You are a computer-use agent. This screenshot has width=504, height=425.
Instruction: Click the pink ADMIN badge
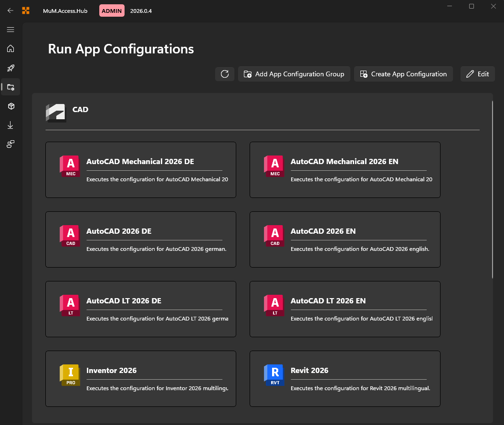point(112,10)
